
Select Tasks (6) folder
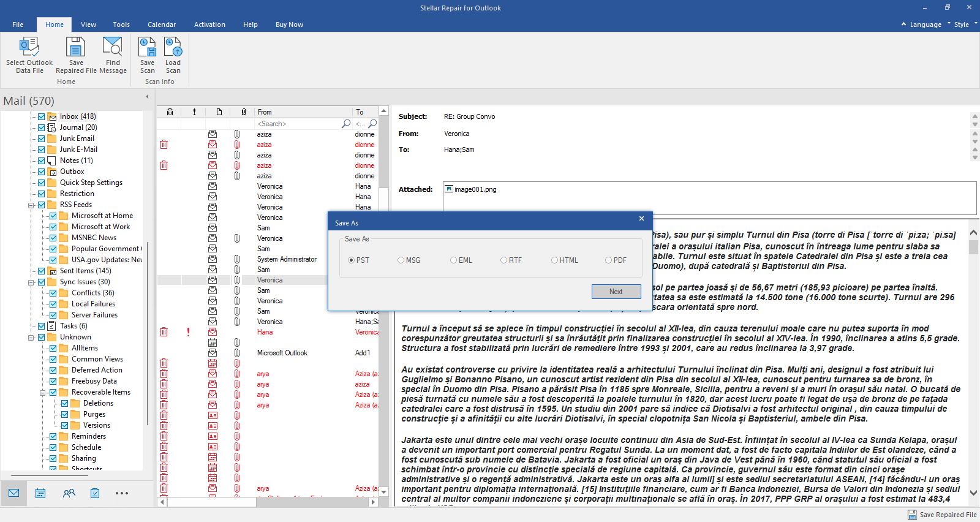(x=73, y=326)
